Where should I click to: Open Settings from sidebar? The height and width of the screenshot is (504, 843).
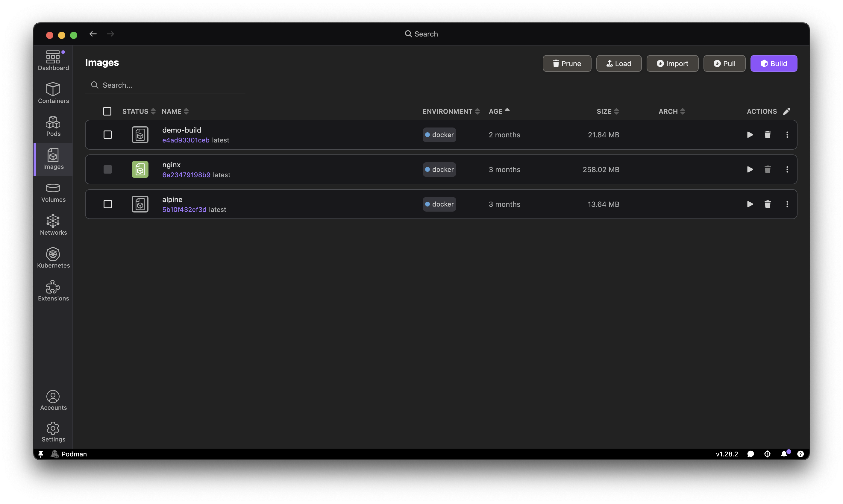click(53, 432)
